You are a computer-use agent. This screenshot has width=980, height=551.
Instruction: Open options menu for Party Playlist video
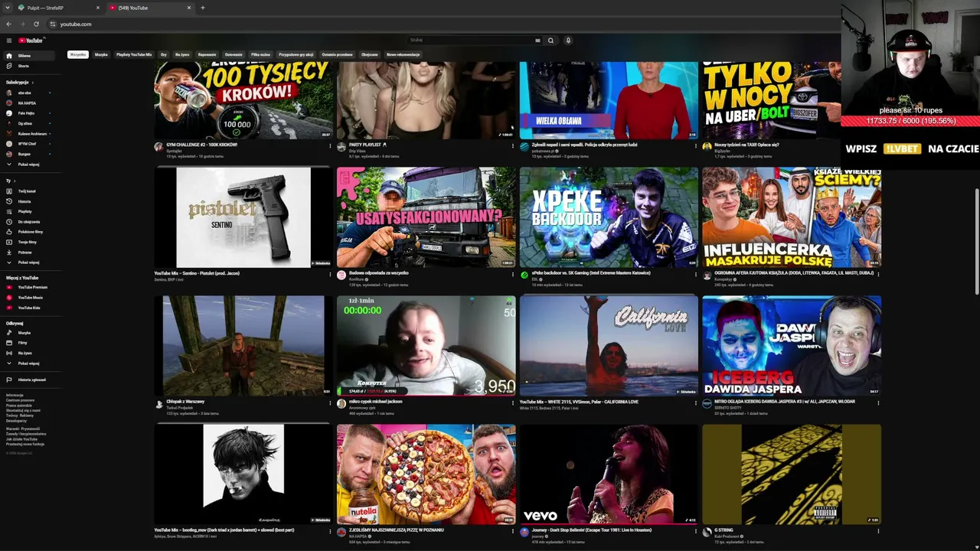coord(513,145)
